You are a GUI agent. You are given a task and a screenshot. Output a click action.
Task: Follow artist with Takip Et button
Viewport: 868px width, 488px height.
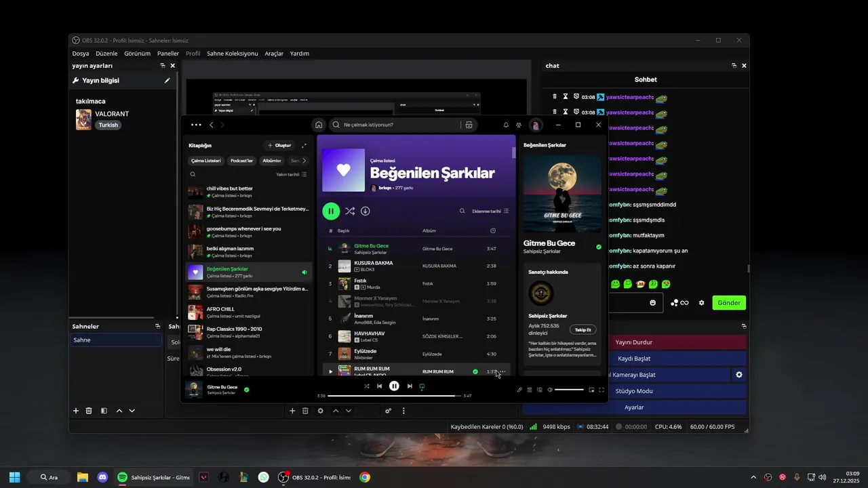[583, 329]
